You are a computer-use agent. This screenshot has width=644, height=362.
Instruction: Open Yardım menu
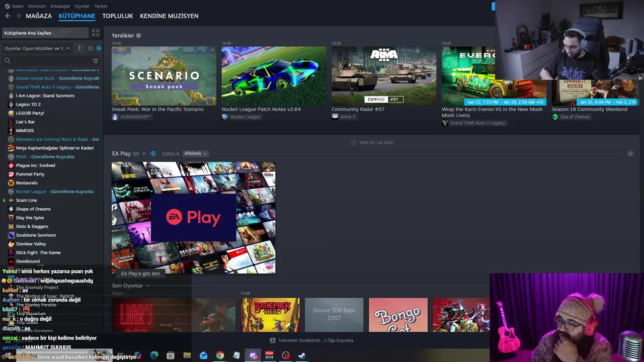[101, 6]
